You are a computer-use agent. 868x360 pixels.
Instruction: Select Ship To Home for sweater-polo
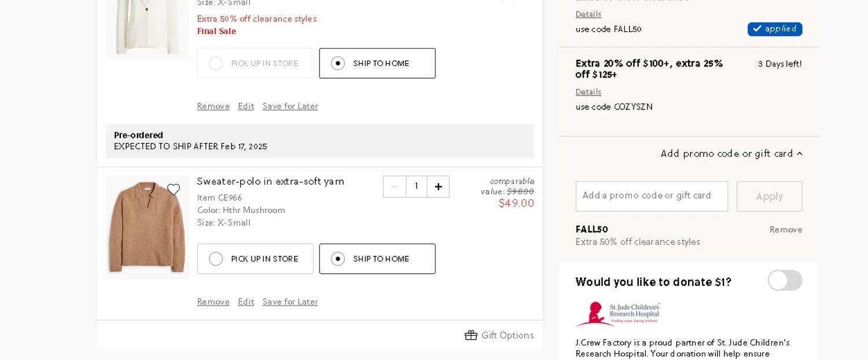tap(377, 259)
